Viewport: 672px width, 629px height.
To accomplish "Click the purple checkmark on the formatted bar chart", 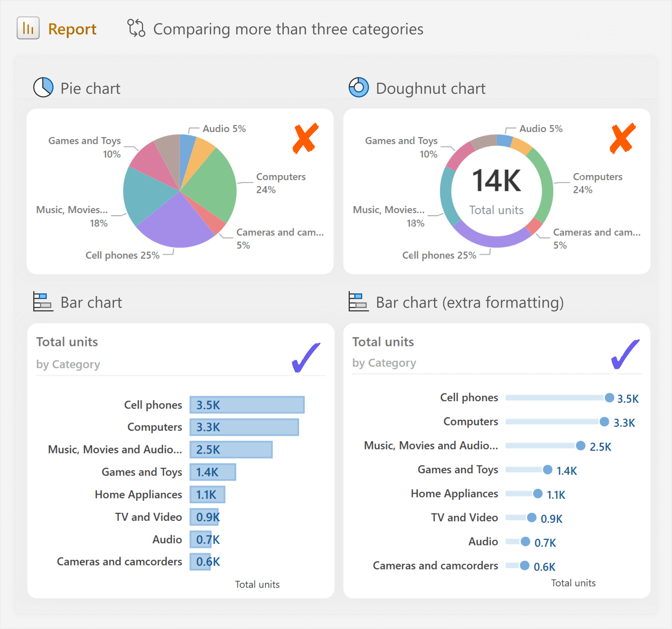I will point(625,354).
